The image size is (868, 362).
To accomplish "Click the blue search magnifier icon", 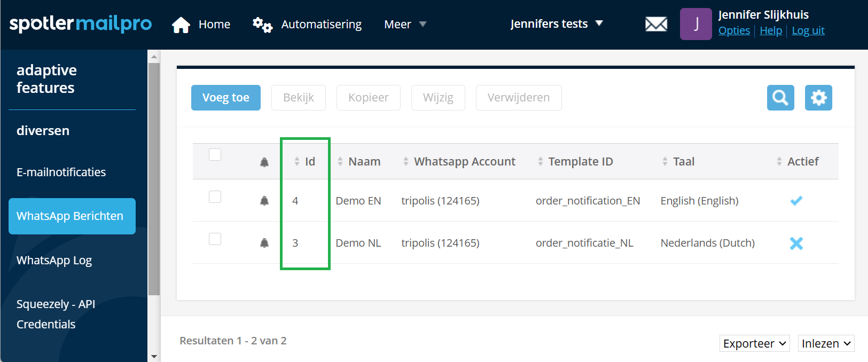I will pos(780,98).
